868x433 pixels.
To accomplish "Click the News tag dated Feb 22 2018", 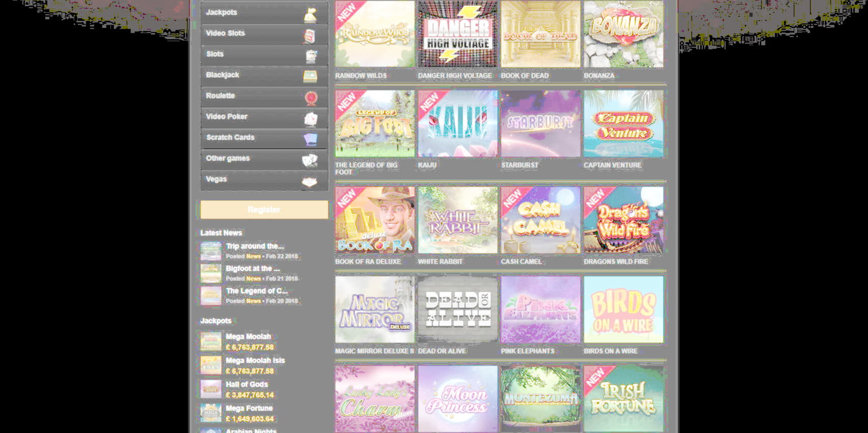I will coord(253,257).
